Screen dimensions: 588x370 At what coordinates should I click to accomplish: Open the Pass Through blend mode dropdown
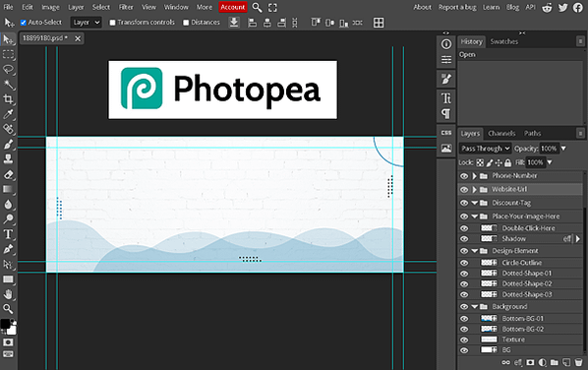tap(485, 149)
